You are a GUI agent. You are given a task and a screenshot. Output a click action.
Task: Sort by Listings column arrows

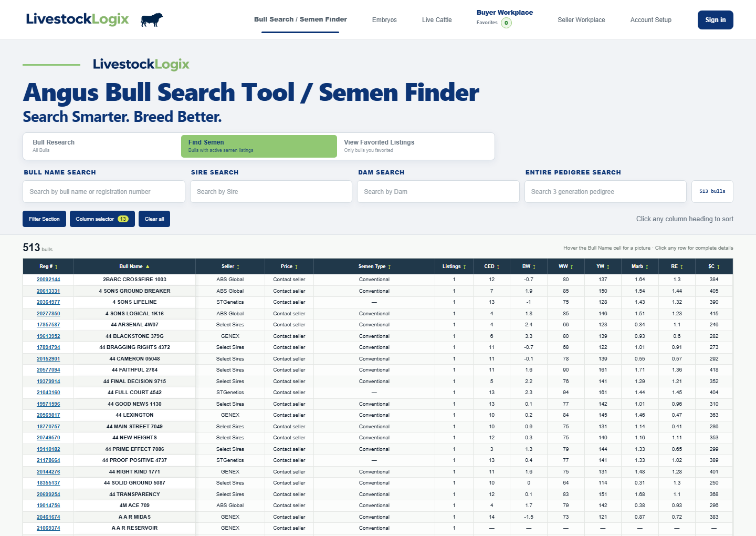[464, 267]
